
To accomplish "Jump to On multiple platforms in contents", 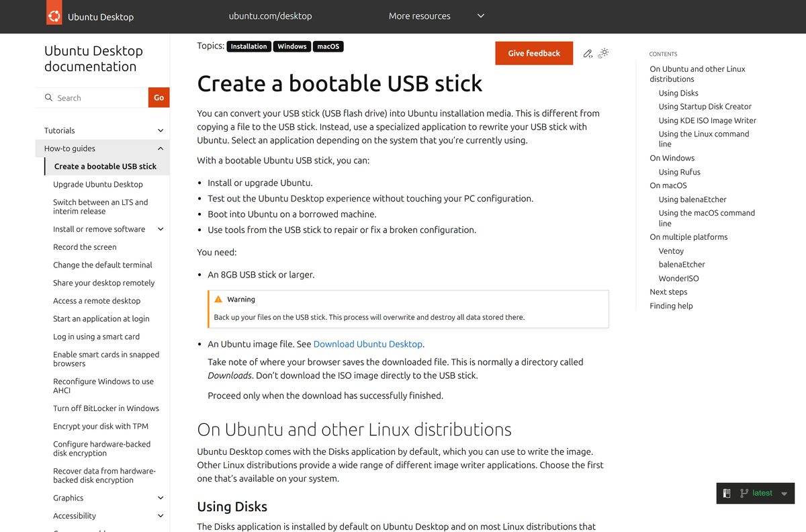I will (688, 237).
